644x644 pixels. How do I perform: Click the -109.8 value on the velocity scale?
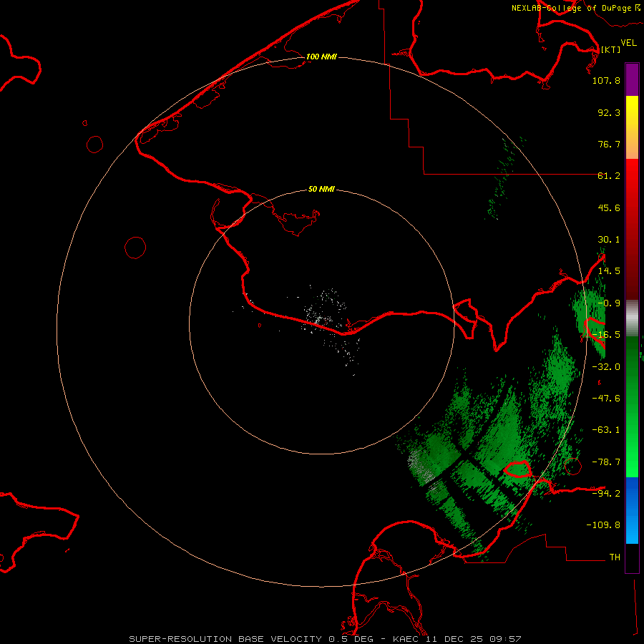(603, 525)
